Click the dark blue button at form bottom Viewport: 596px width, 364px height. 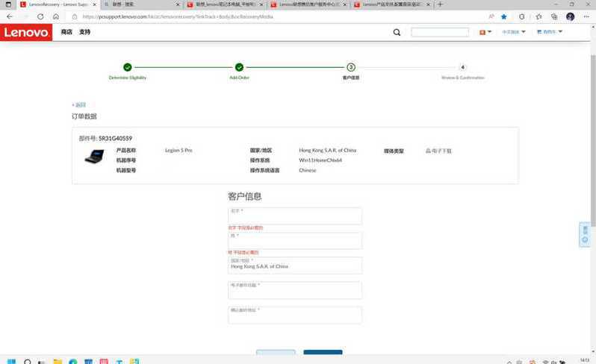[x=323, y=352]
